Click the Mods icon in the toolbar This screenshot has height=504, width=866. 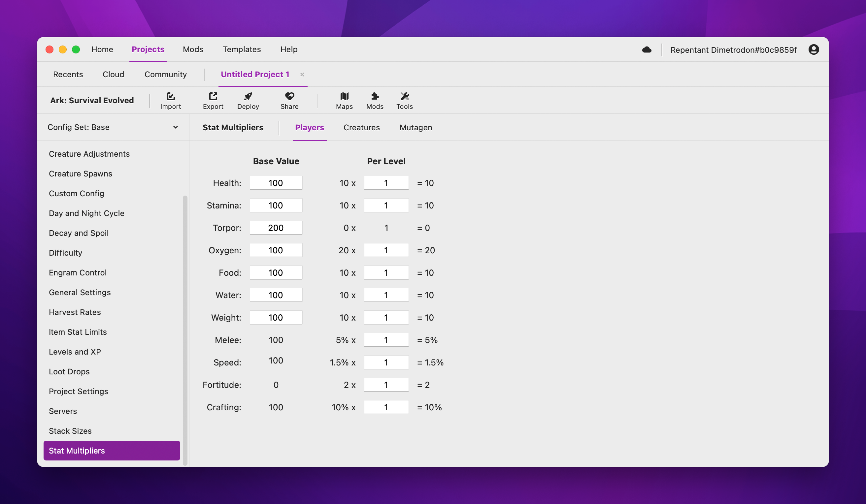(x=375, y=100)
